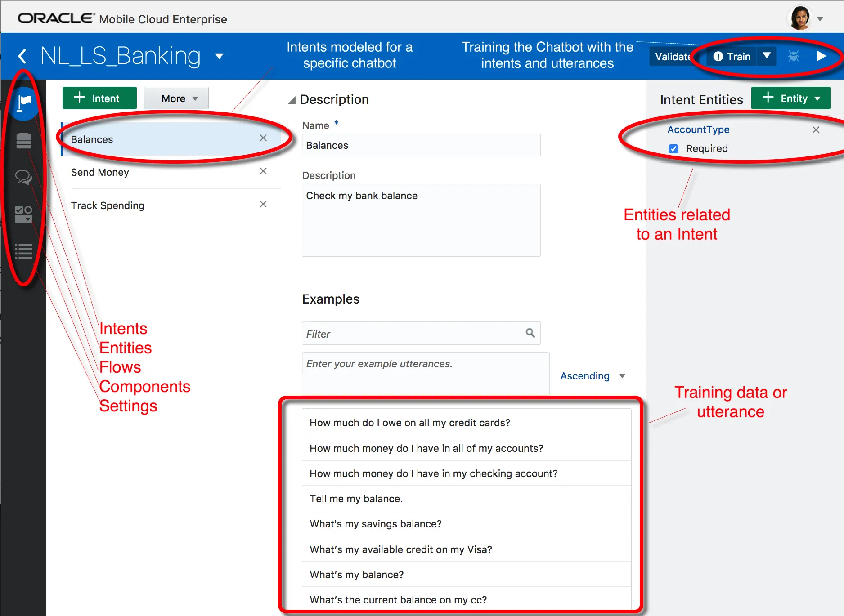Select utterance about available credit on Visa
This screenshot has width=844, height=616.
tap(467, 549)
